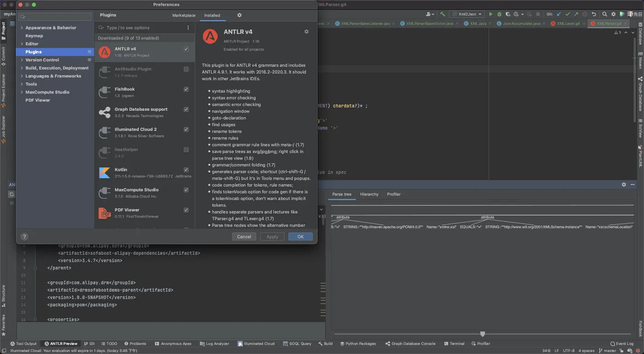
Task: Select Keymap in settings tree
Action: (x=34, y=36)
